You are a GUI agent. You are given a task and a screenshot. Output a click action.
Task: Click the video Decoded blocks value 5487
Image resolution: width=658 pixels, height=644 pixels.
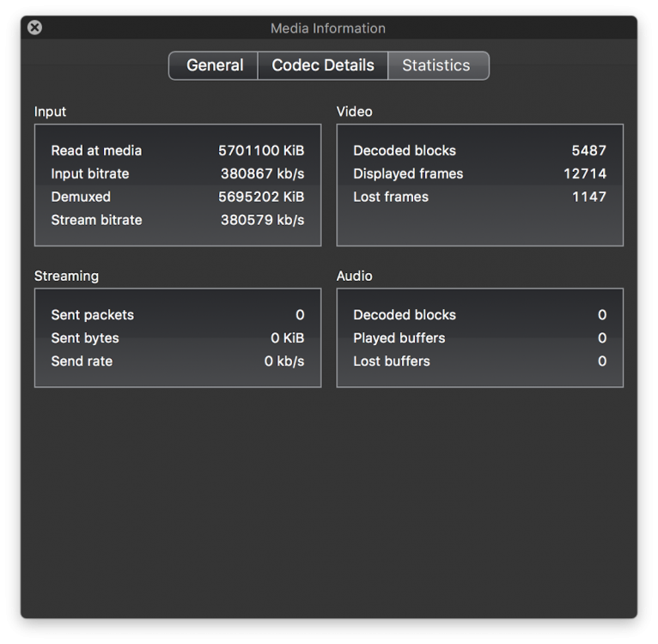pyautogui.click(x=588, y=150)
